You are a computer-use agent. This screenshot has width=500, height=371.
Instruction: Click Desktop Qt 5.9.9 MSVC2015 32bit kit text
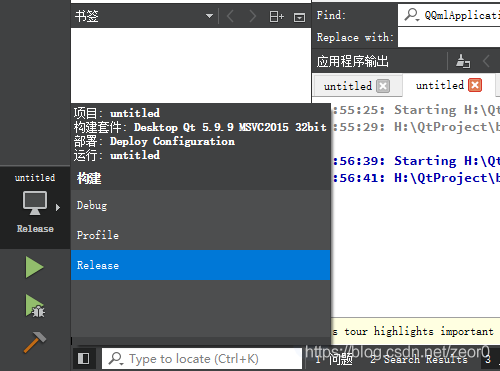coord(230,127)
